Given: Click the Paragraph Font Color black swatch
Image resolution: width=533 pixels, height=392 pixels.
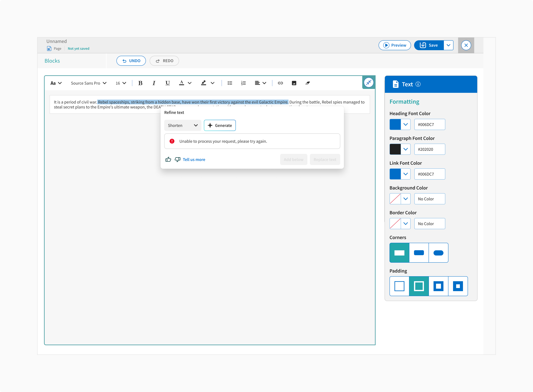Looking at the screenshot, I should coord(395,149).
